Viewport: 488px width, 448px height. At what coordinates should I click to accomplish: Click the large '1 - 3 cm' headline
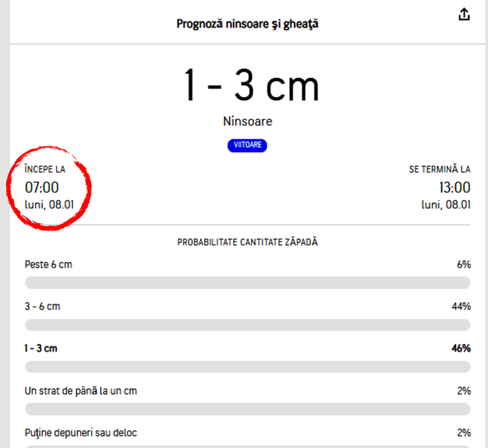251,85
